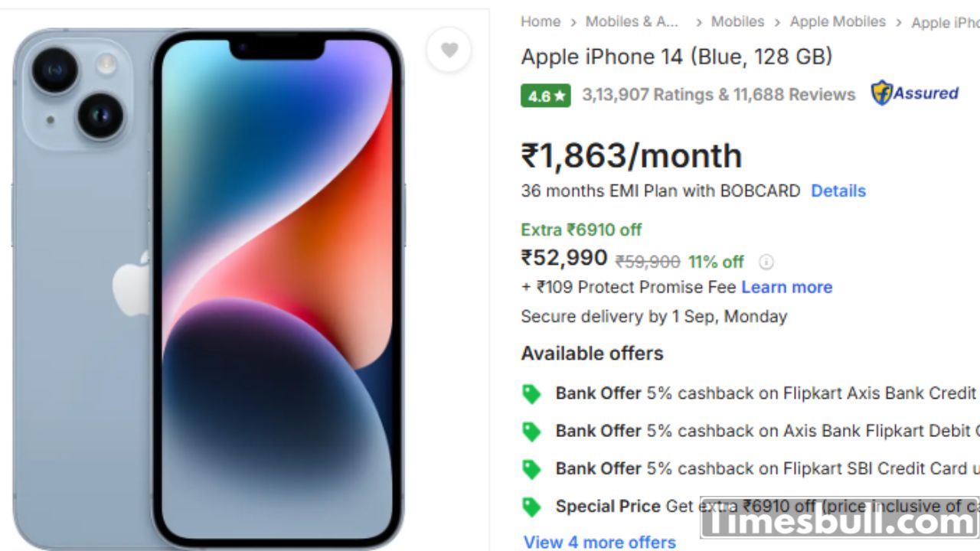Image resolution: width=980 pixels, height=551 pixels.
Task: Click the Flipkart Assured badge
Action: click(x=915, y=93)
